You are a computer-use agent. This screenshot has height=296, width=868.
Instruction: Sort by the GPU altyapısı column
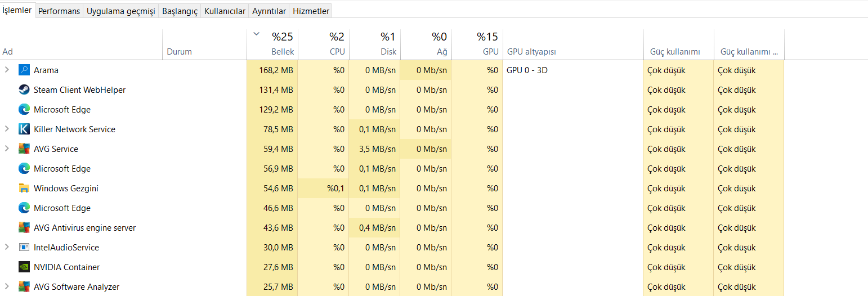point(572,52)
